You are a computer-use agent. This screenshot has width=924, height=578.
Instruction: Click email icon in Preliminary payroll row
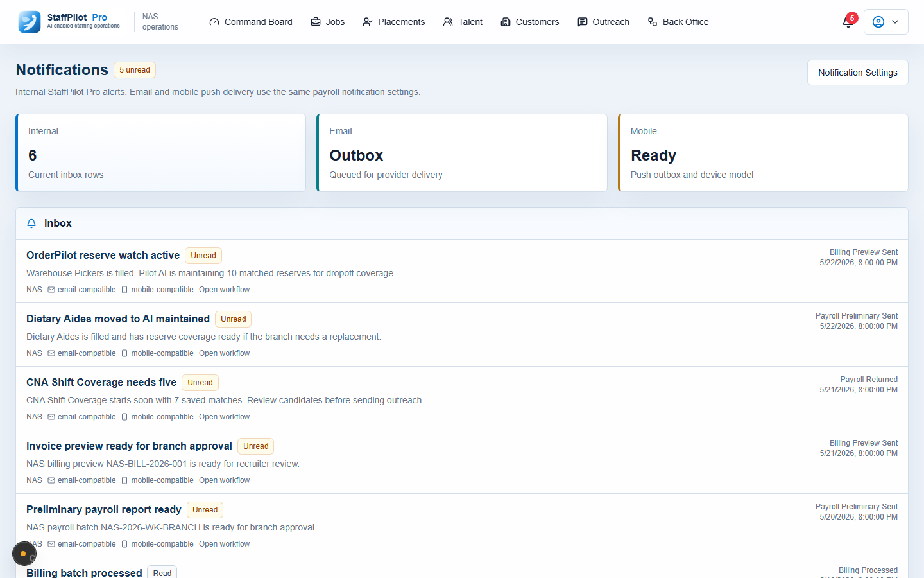pyautogui.click(x=51, y=544)
